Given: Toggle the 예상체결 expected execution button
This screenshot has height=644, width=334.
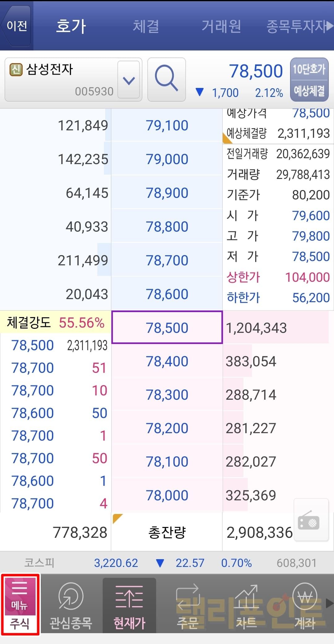Looking at the screenshot, I should pos(309,91).
